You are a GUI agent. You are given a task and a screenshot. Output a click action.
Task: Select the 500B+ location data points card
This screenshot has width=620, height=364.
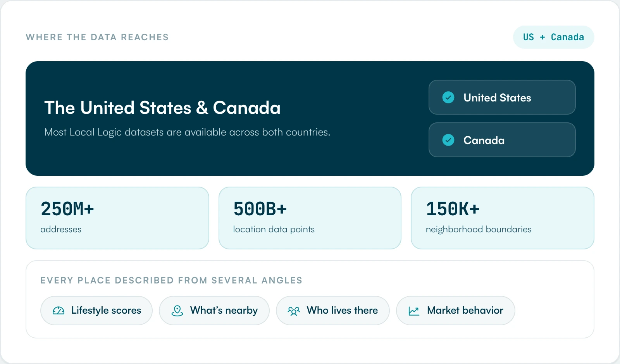coord(310,218)
